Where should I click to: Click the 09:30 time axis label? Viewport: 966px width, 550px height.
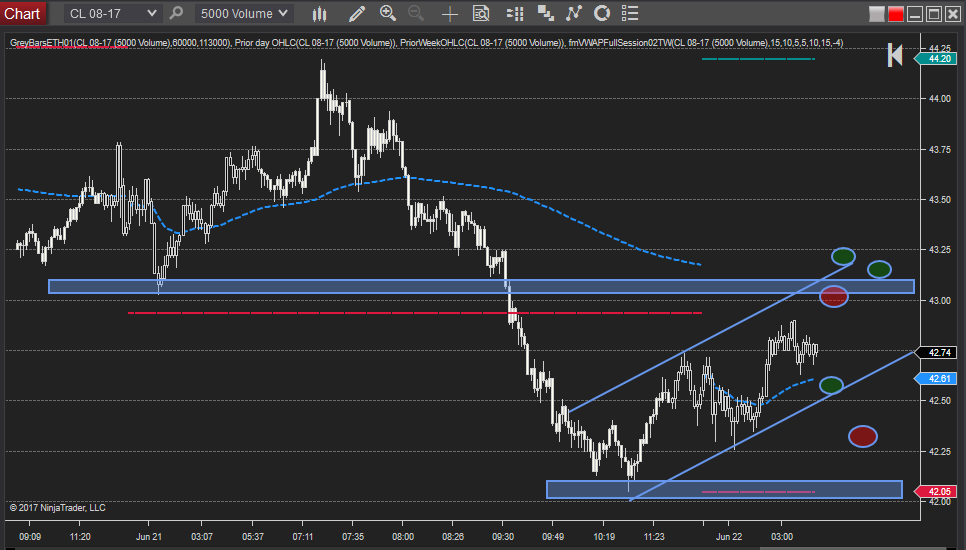tap(503, 536)
